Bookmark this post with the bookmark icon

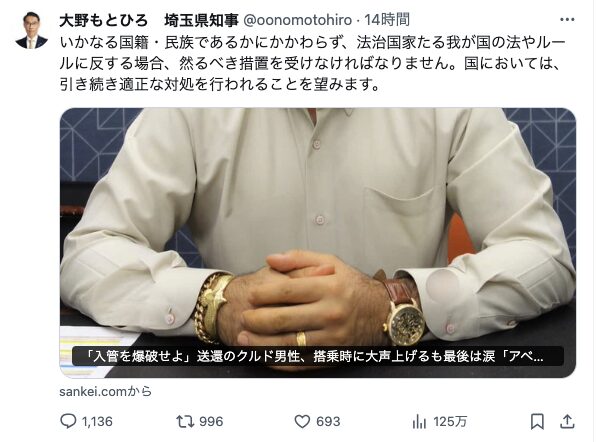537,422
